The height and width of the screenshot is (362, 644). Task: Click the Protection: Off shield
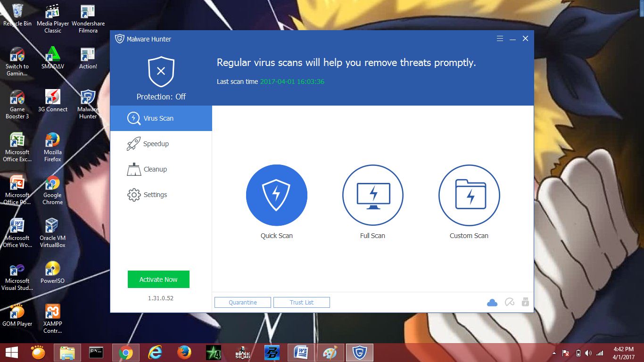(160, 71)
